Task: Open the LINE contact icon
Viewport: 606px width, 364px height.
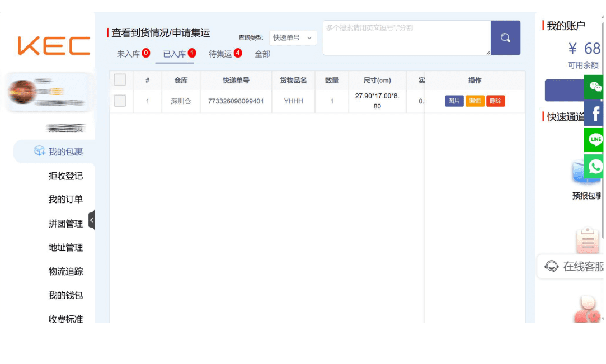Action: click(594, 140)
